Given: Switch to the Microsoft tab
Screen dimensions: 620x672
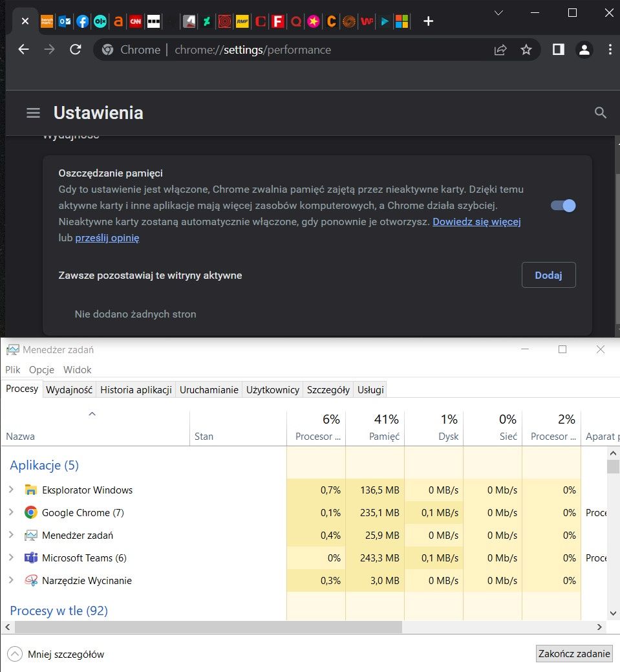Looking at the screenshot, I should (x=402, y=21).
